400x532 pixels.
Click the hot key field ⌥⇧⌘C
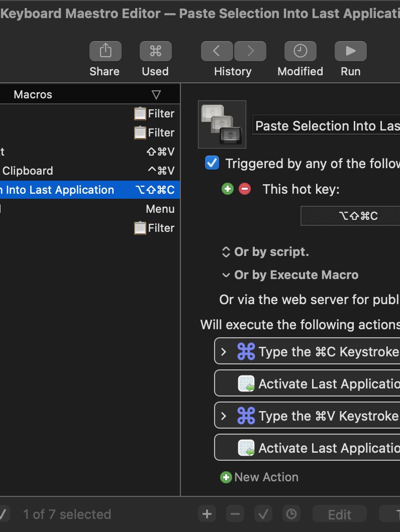click(350, 216)
